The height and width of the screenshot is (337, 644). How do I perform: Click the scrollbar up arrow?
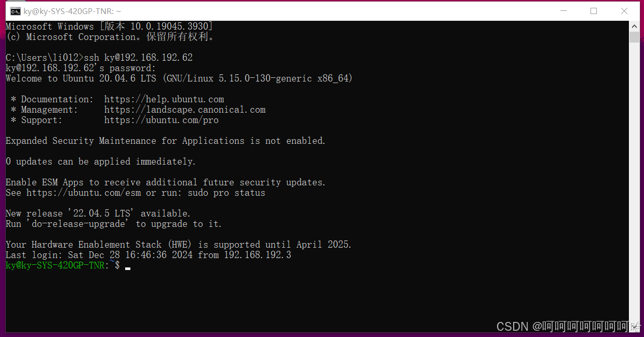pyautogui.click(x=634, y=25)
